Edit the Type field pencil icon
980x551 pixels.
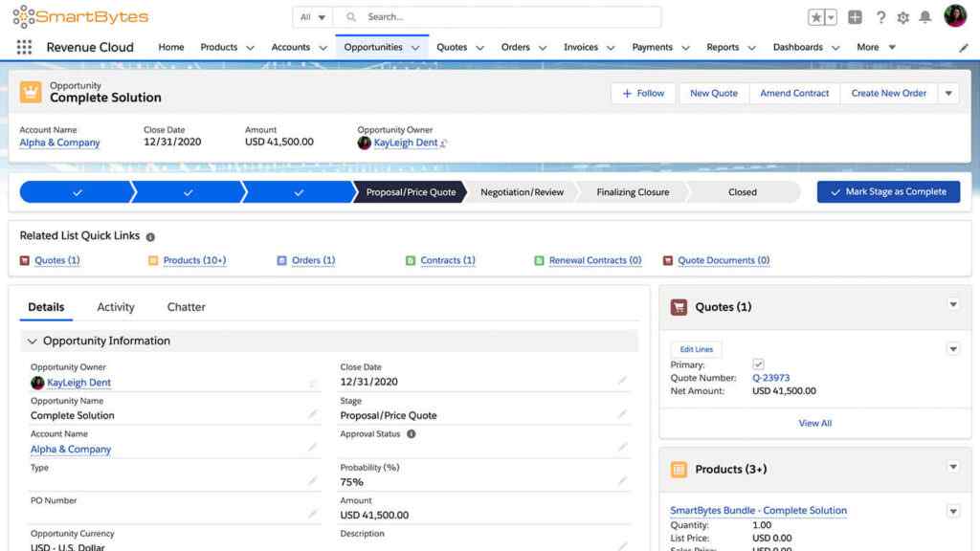coord(312,480)
